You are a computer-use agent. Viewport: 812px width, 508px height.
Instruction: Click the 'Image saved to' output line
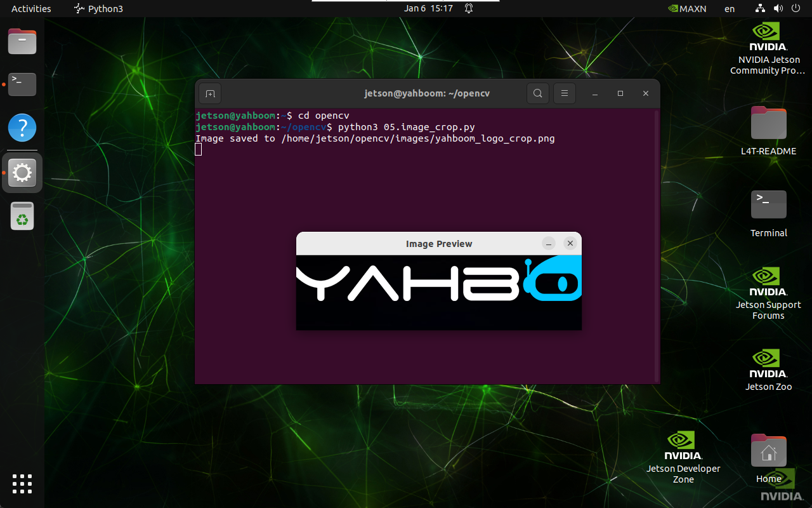375,138
